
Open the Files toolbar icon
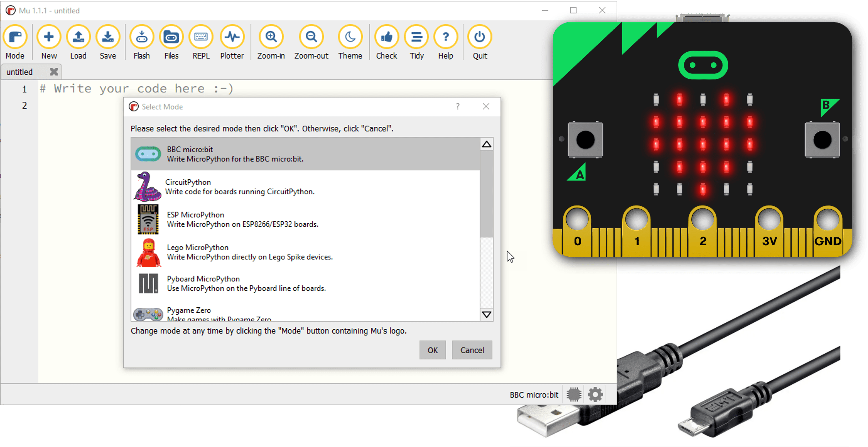(x=171, y=37)
